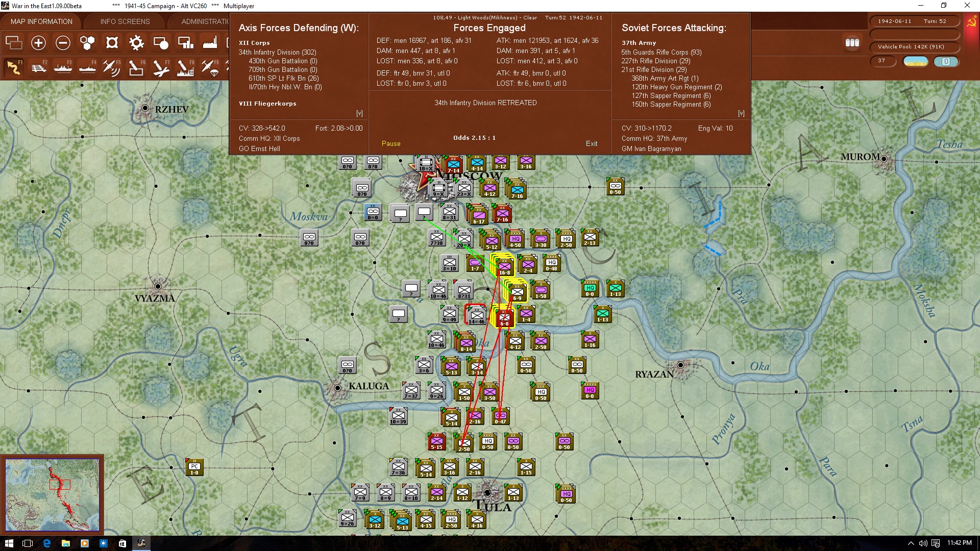
Task: Click the Vyazma city marker
Action: point(158,286)
